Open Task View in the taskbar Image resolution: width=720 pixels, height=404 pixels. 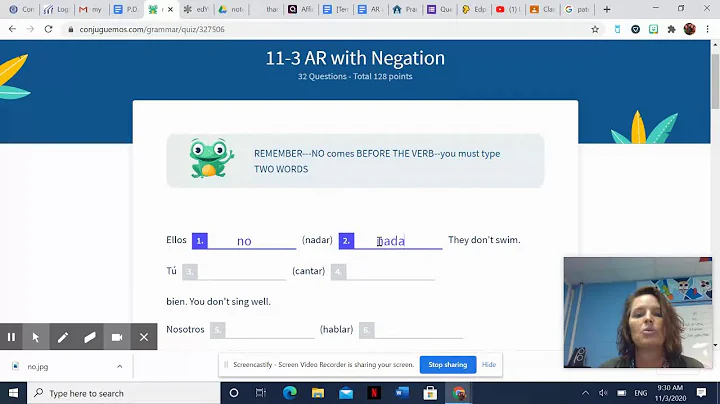[x=260, y=393]
